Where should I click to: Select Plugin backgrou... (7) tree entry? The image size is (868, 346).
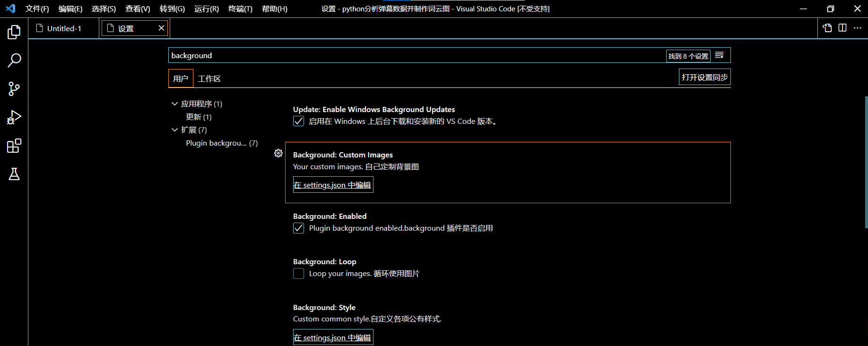(x=222, y=143)
